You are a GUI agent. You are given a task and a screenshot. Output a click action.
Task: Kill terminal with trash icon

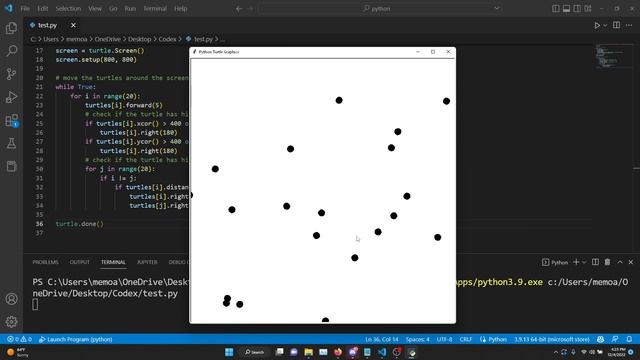607,262
